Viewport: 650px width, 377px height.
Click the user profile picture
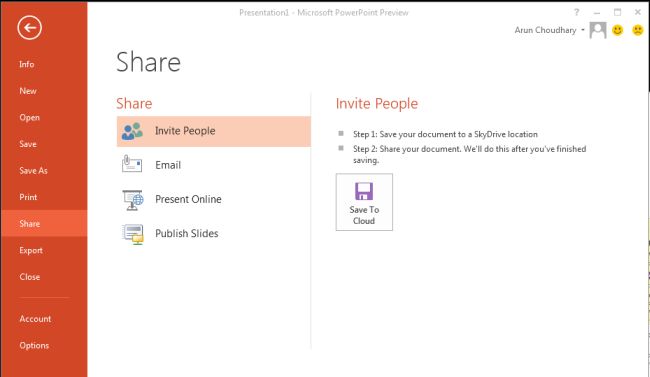pyautogui.click(x=598, y=30)
